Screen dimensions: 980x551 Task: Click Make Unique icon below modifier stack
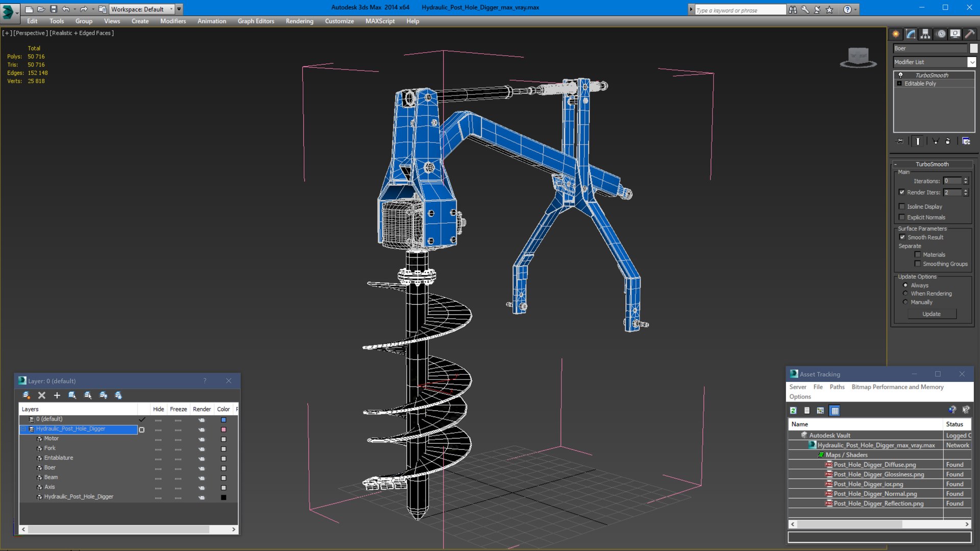(935, 141)
